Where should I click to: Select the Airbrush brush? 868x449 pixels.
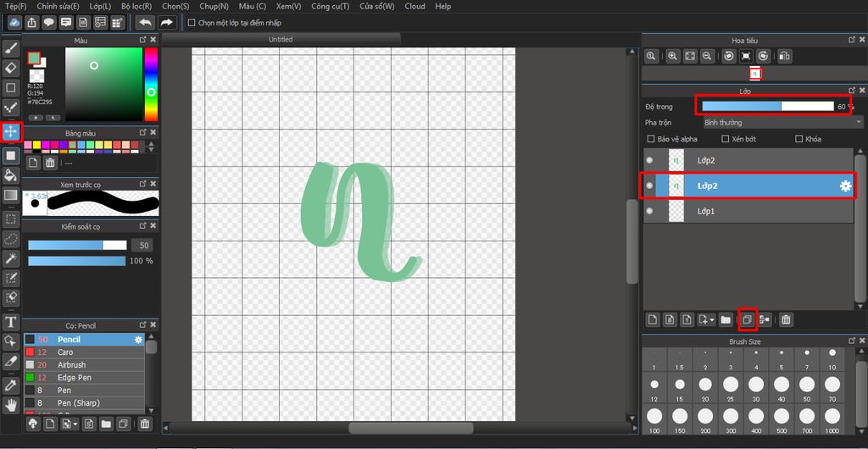pos(84,365)
